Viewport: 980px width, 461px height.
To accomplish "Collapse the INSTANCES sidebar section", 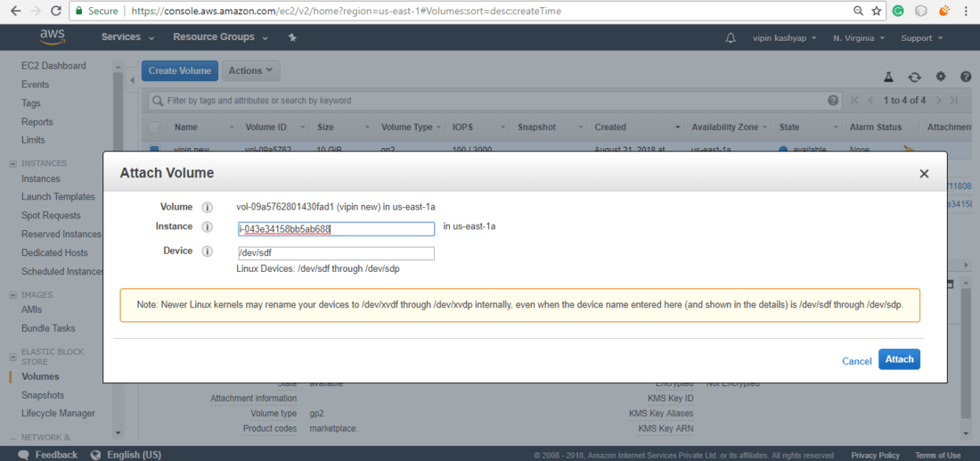I will point(12,164).
